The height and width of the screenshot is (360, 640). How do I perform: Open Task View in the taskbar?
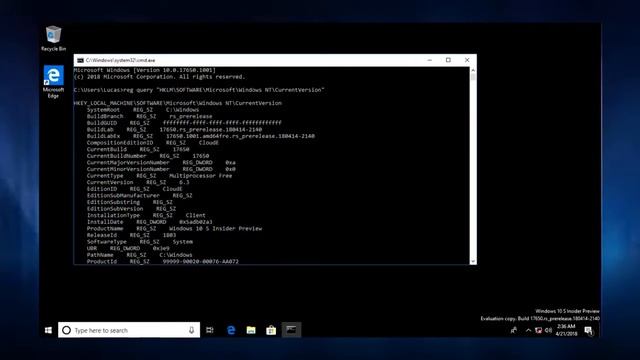210,330
